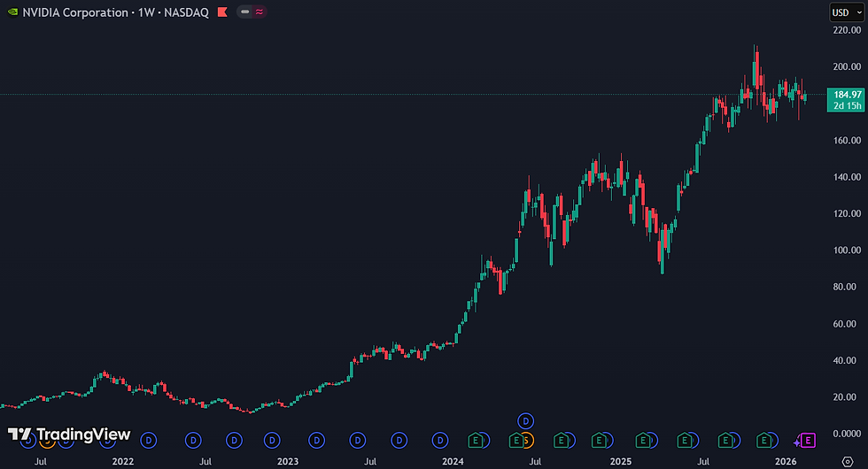Click earnings E marker just after Jul 2025
Screen dimensions: 868x469
pyautogui.click(x=725, y=441)
